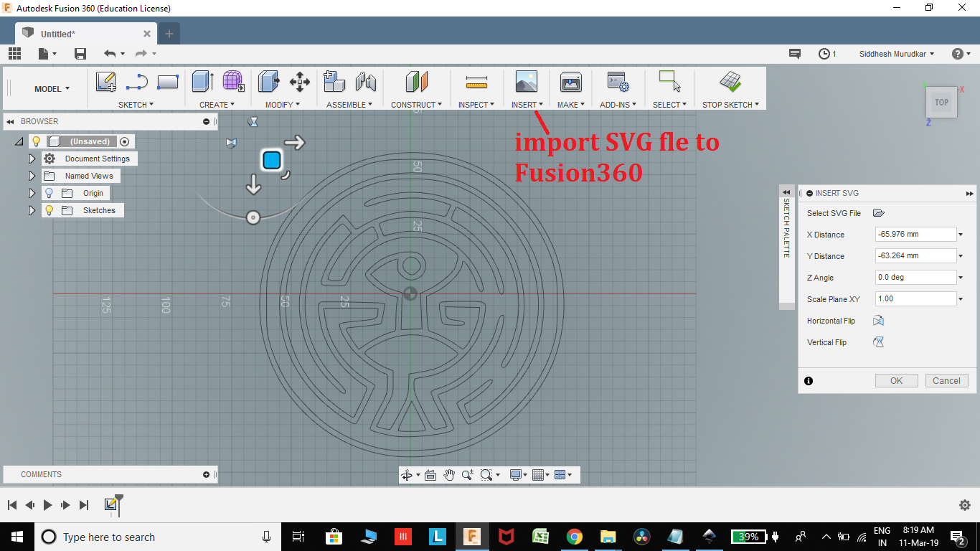
Task: Expand the Origin folder in the browser
Action: [x=32, y=192]
